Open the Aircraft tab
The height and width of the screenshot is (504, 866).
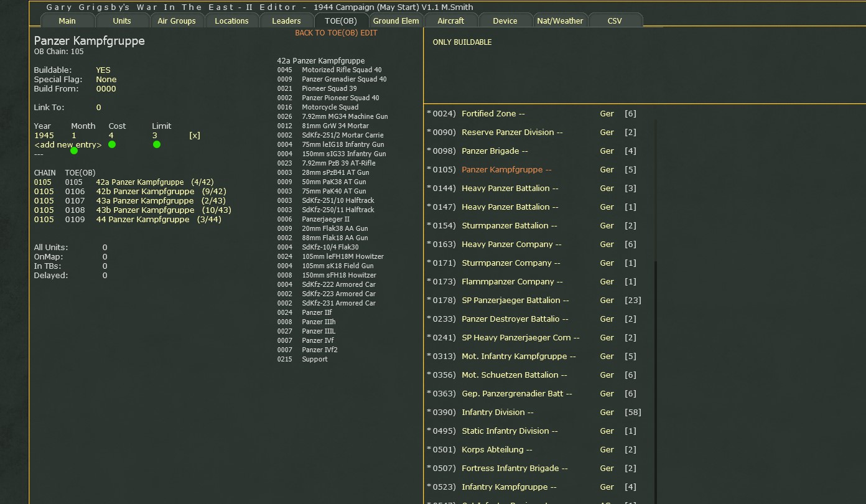pyautogui.click(x=450, y=20)
